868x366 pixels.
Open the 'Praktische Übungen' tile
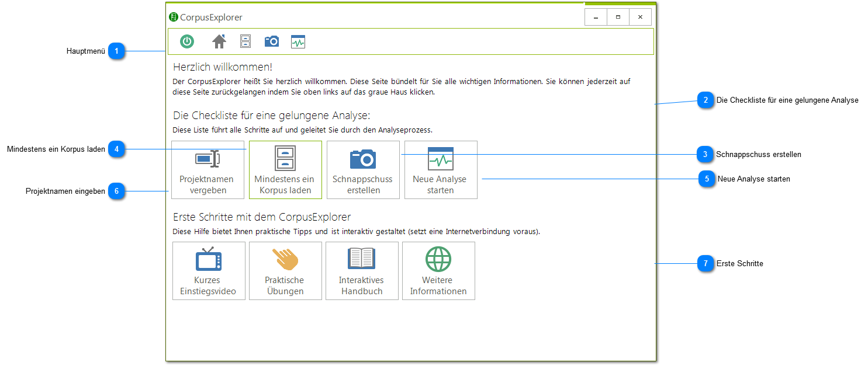[x=285, y=271]
